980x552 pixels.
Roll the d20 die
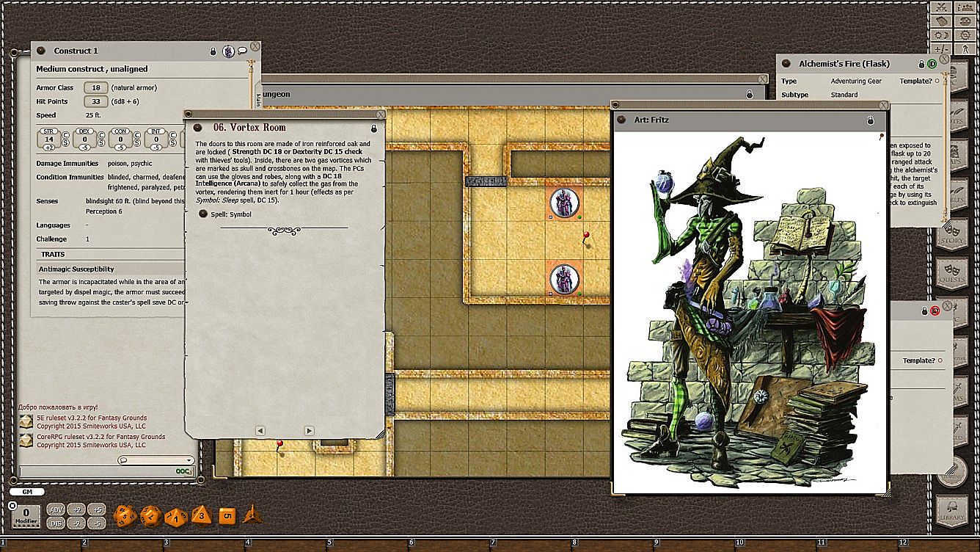tap(123, 515)
